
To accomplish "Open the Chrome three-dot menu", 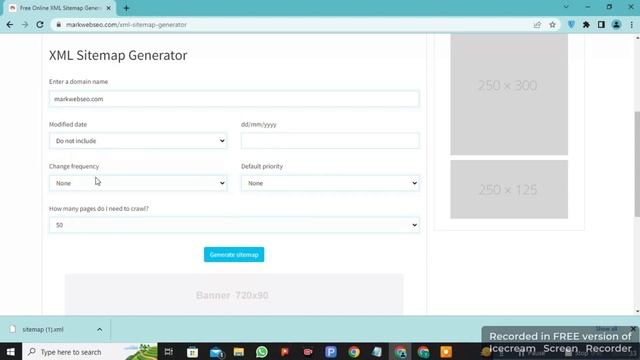I will coord(631,25).
